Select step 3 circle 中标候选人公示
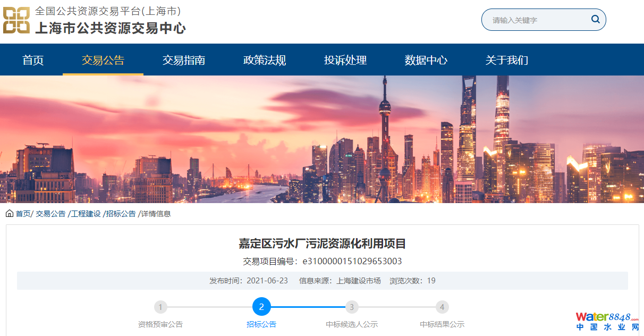 351,307
